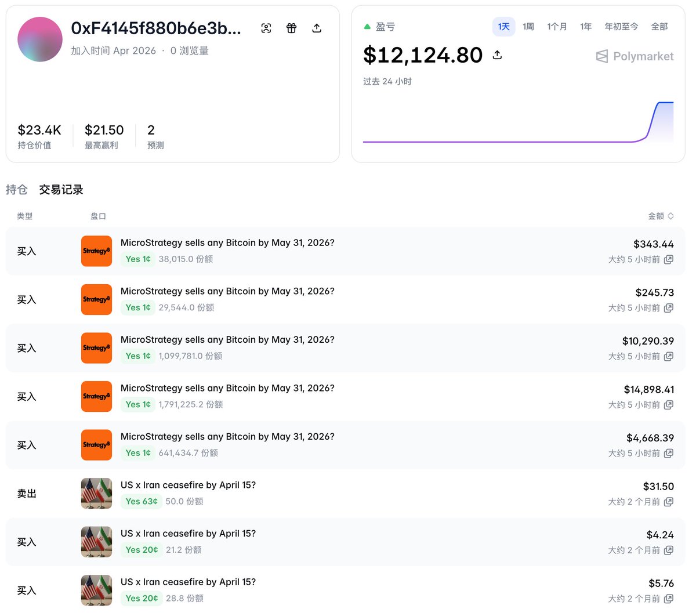Image resolution: width=696 pixels, height=616 pixels.
Task: Click the $10,290.39 amount
Action: coord(648,341)
